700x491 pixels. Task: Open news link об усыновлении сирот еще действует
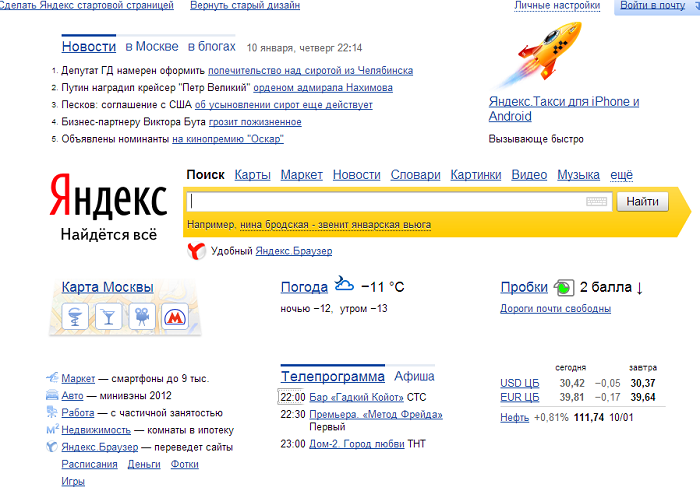click(284, 105)
